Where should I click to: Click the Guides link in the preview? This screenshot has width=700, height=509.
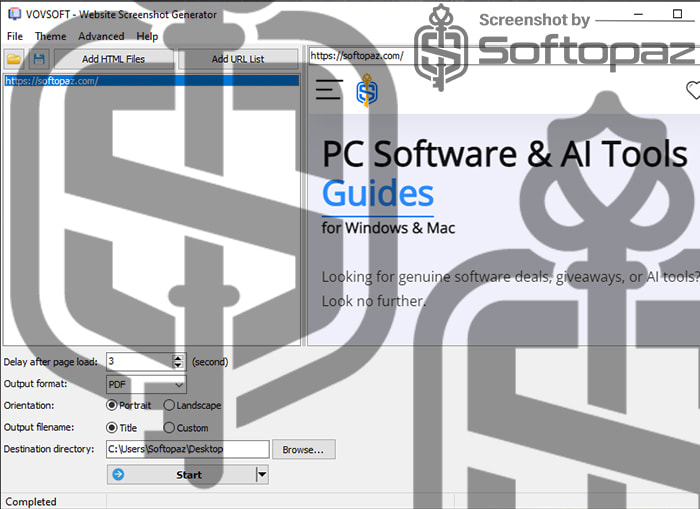pos(378,193)
